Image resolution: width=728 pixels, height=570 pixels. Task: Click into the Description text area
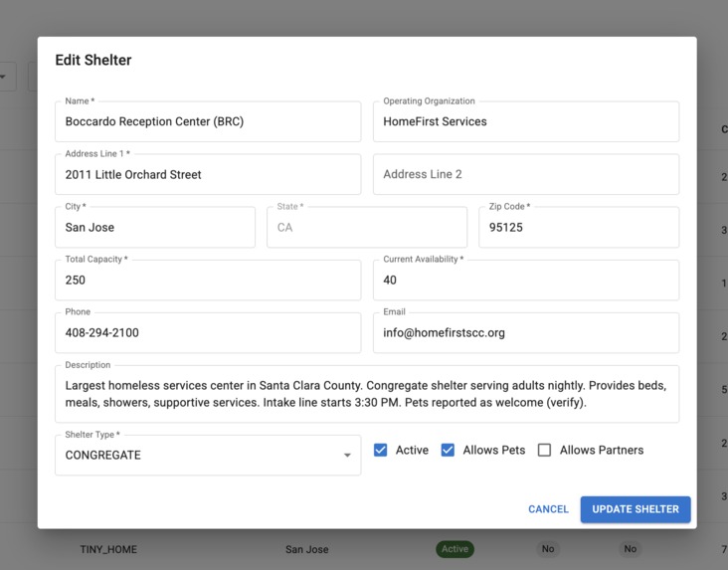point(367,394)
